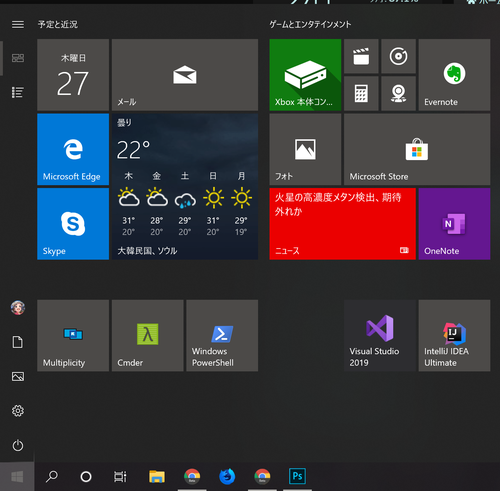Open the Groove Music disc tile

(x=398, y=56)
